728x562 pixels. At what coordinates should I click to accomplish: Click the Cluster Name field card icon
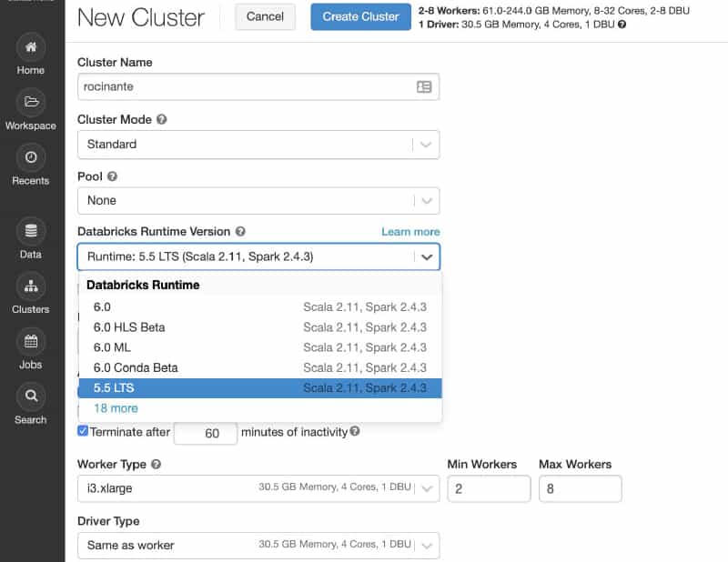pos(424,87)
